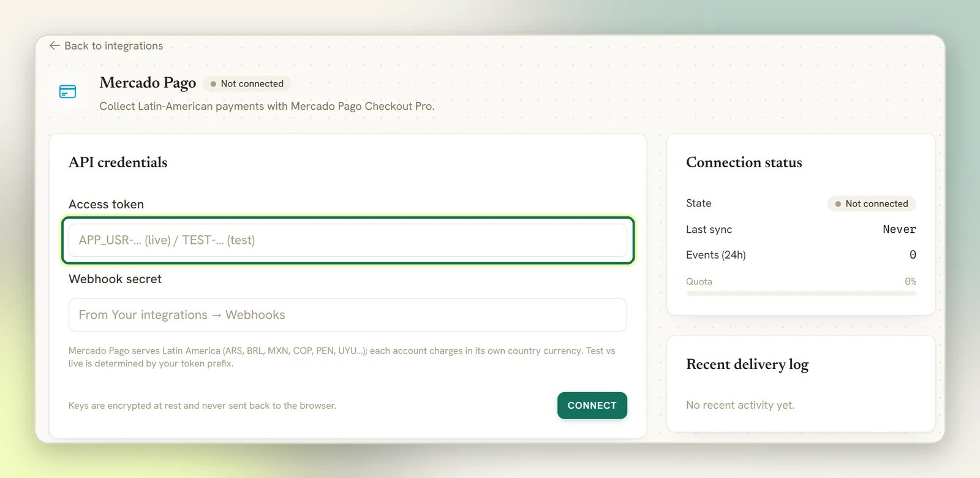The height and width of the screenshot is (478, 980).
Task: Click the 'Recent delivery log' heading
Action: (747, 365)
